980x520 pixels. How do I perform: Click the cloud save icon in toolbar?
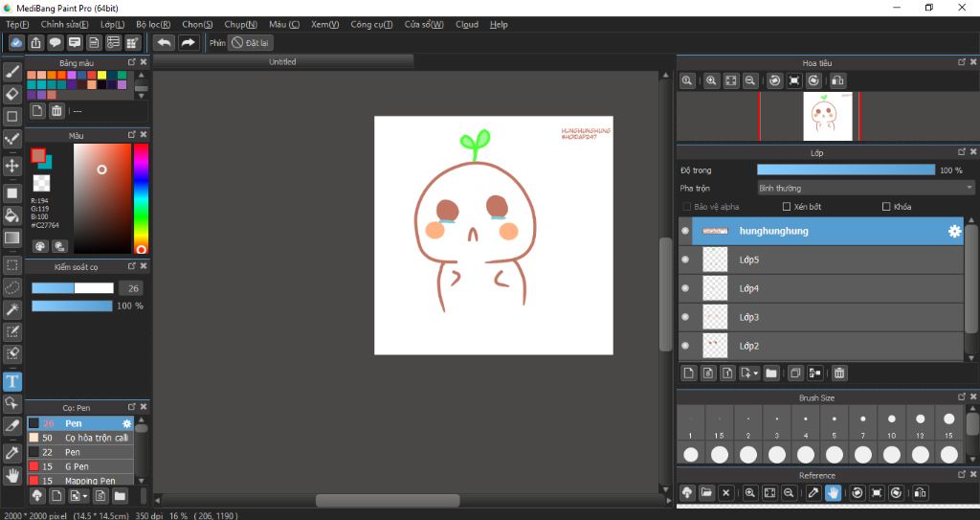[x=16, y=42]
